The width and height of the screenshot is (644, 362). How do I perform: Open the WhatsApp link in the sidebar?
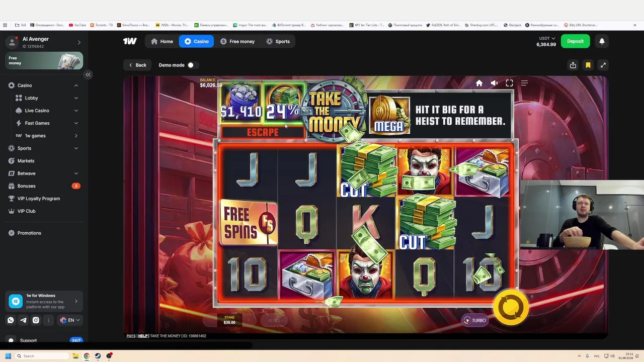[x=11, y=320]
